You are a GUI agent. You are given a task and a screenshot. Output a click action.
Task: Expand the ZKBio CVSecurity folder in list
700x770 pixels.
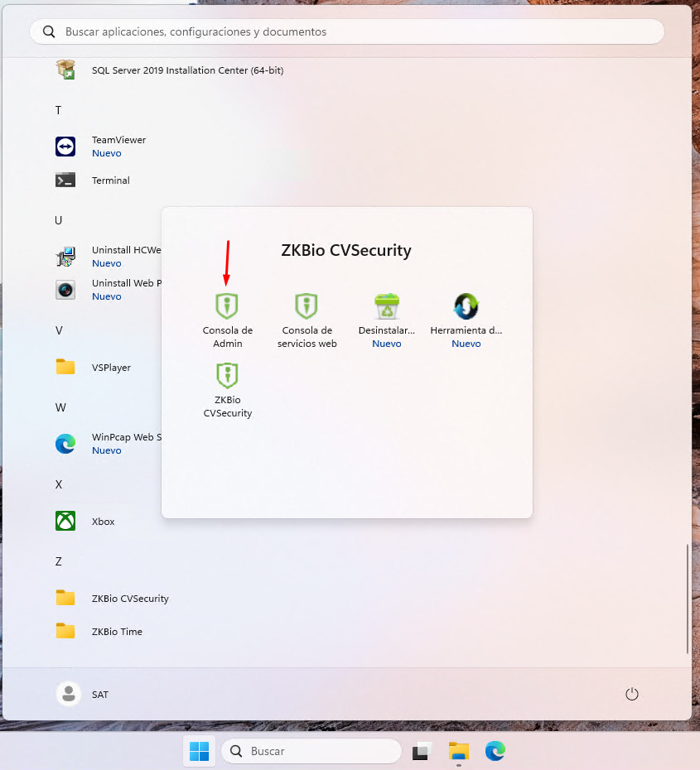coord(65,598)
